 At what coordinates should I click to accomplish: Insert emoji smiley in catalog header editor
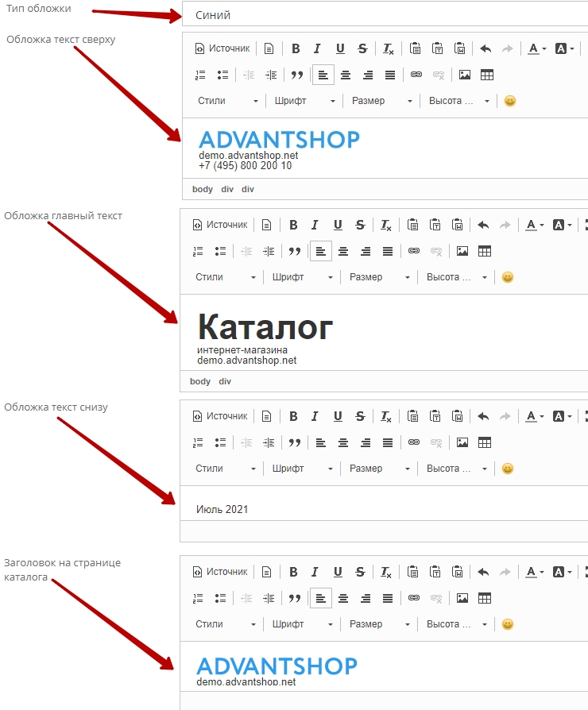coord(508,624)
